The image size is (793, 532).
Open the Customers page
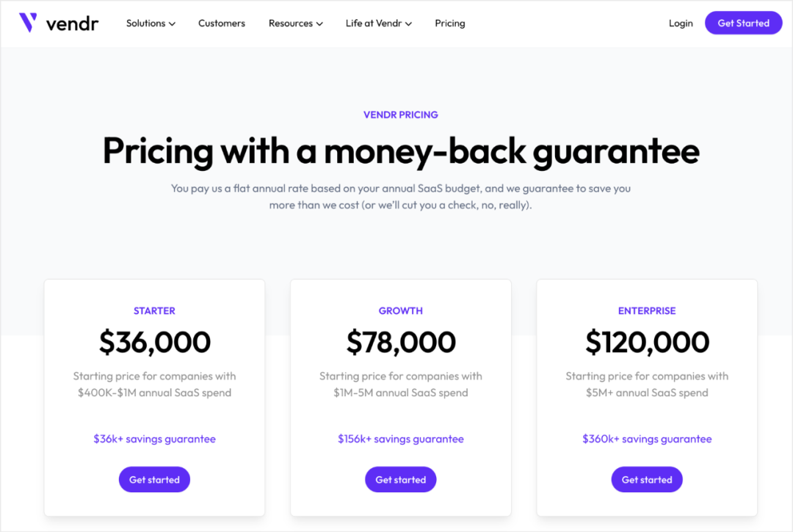coord(222,23)
